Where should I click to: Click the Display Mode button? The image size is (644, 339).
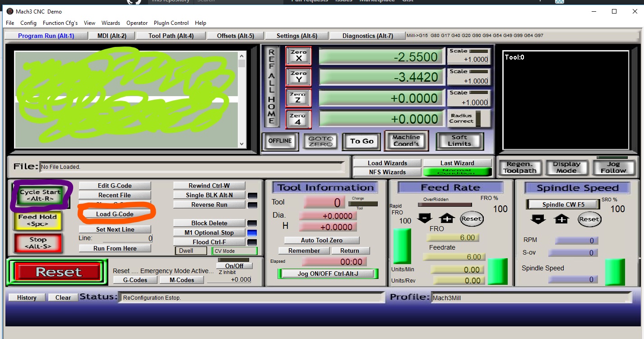click(566, 167)
